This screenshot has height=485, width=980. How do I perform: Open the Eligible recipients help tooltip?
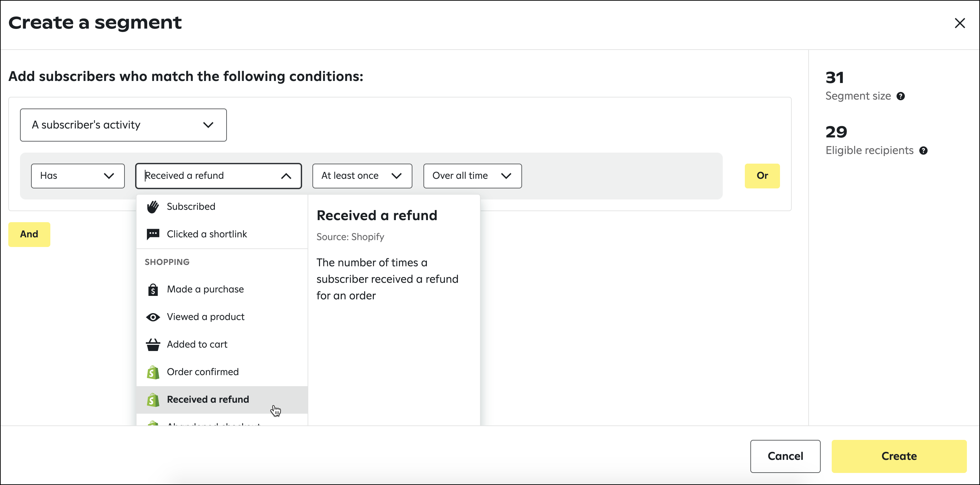pos(923,151)
